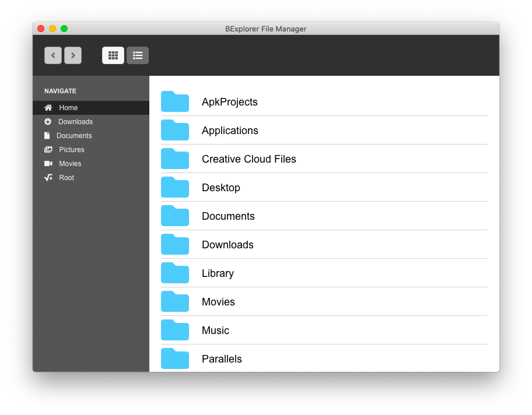Click the Creative Cloud Files folder icon
This screenshot has height=415, width=532.
pos(175,159)
